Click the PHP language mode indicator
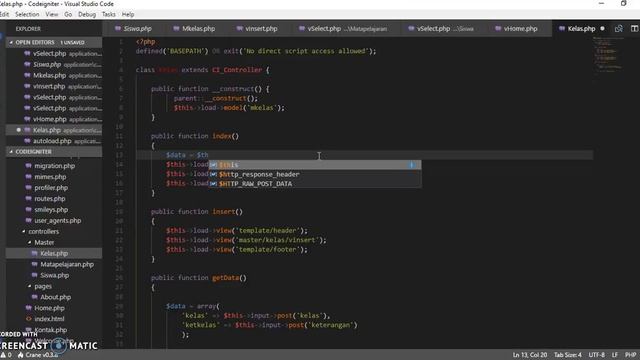Viewport: 640px width, 360px height. (631, 355)
